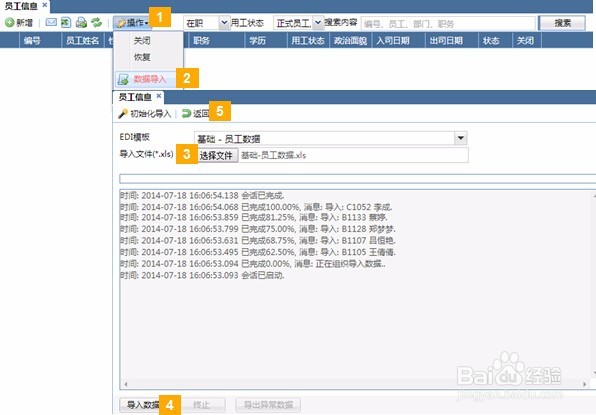Click the green refresh arrows icon

[x=96, y=22]
